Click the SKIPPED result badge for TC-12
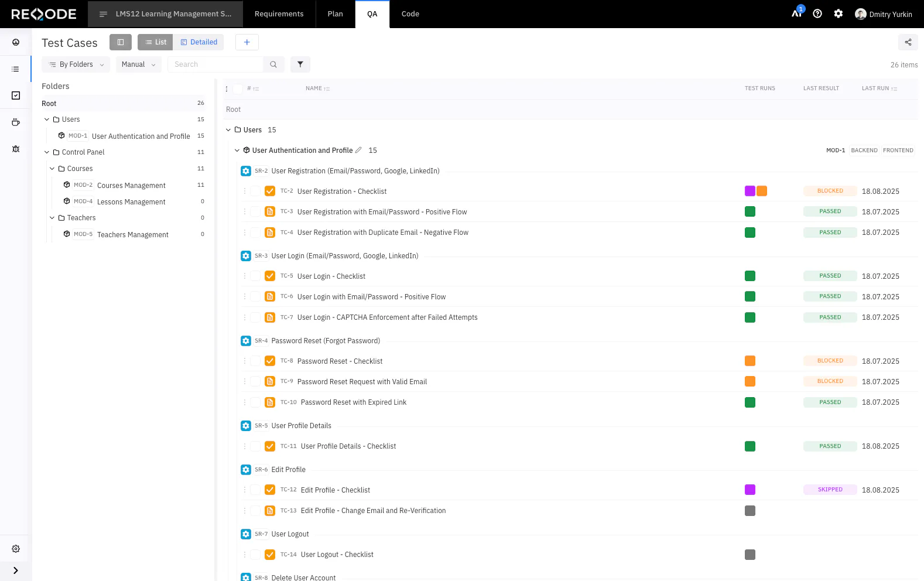The height and width of the screenshot is (581, 924). click(830, 490)
